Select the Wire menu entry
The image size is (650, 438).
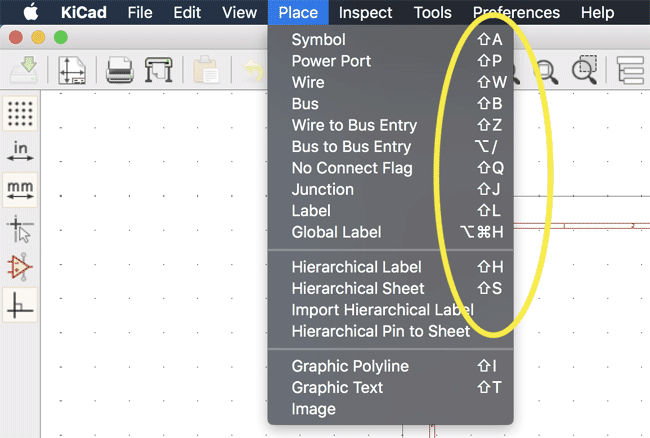[x=390, y=82]
